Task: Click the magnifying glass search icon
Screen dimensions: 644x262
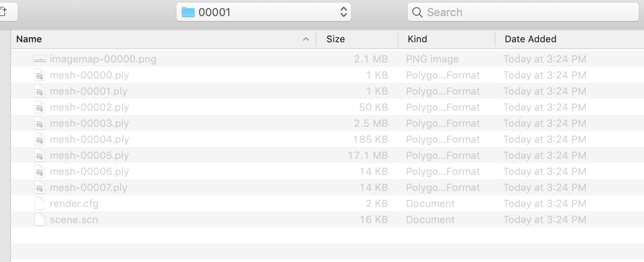Action: (417, 12)
